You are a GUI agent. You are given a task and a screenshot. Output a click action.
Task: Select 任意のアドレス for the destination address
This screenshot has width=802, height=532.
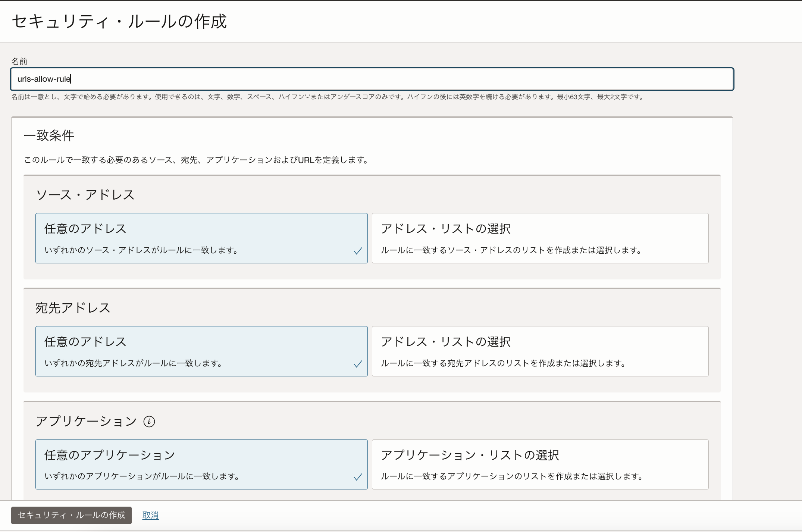point(201,351)
